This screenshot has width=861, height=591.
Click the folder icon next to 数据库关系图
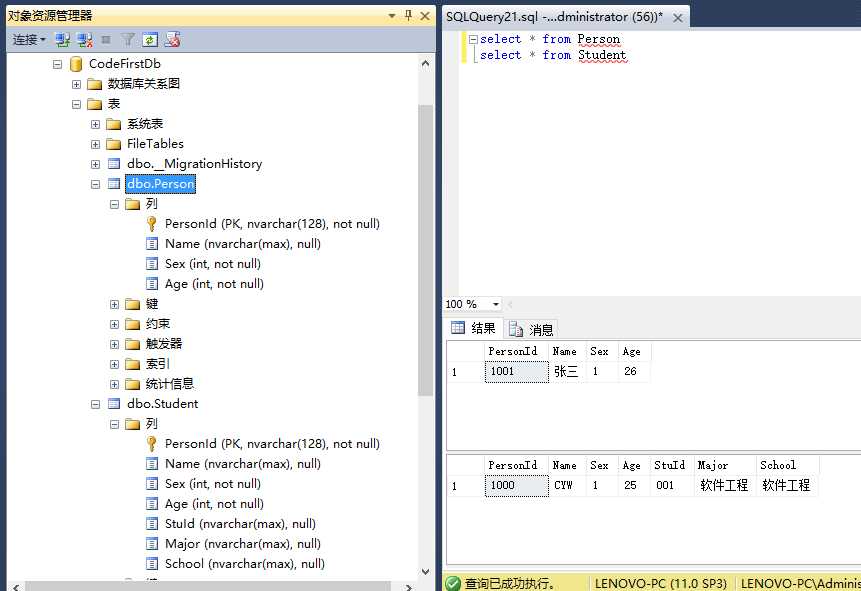pos(95,84)
